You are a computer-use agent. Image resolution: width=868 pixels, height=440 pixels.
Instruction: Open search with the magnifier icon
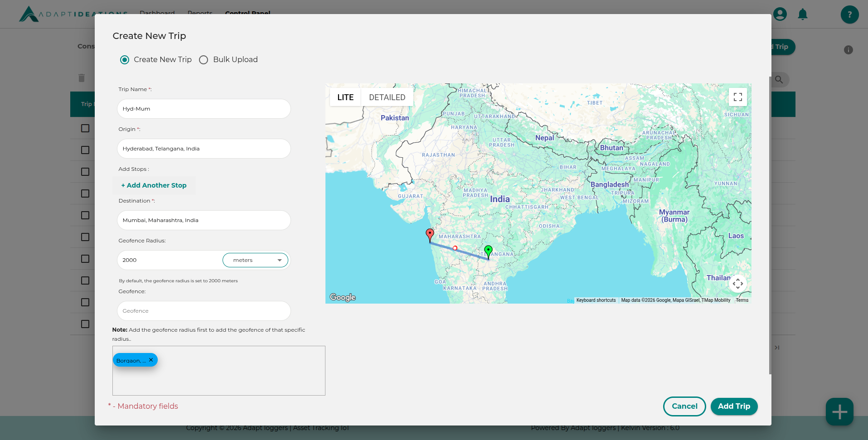[x=779, y=80]
